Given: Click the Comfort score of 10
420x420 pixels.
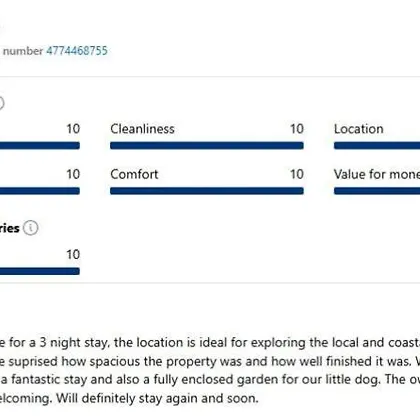Looking at the screenshot, I should pyautogui.click(x=297, y=174).
